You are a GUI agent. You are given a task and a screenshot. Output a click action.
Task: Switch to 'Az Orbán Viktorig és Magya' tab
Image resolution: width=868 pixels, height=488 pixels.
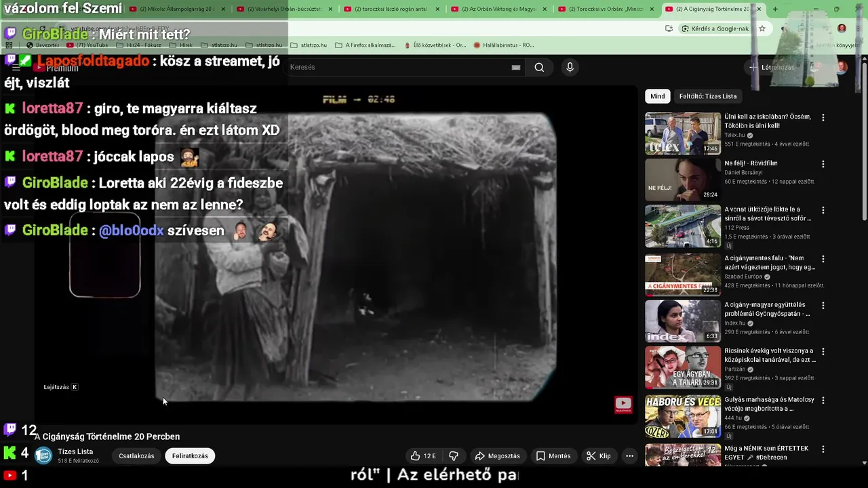(499, 9)
